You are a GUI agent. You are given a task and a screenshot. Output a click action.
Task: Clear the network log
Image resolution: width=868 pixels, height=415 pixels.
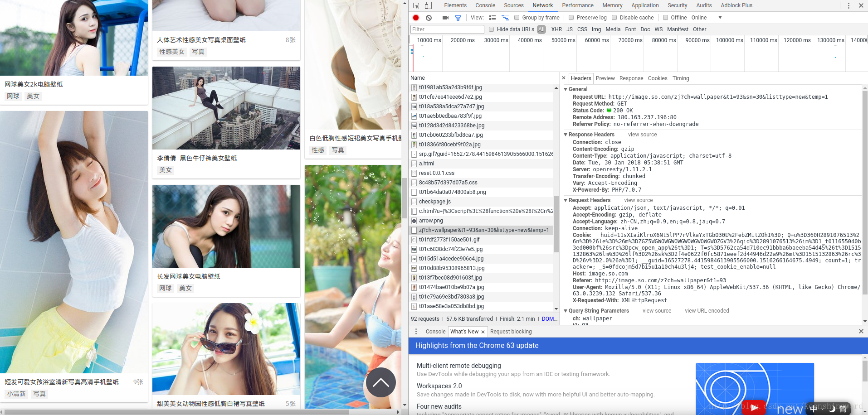pyautogui.click(x=429, y=18)
